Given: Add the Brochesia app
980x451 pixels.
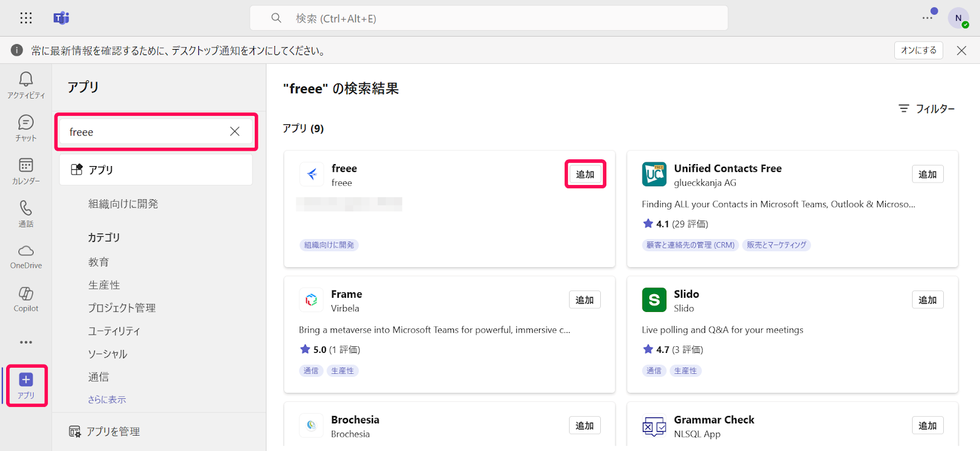Looking at the screenshot, I should click(584, 426).
